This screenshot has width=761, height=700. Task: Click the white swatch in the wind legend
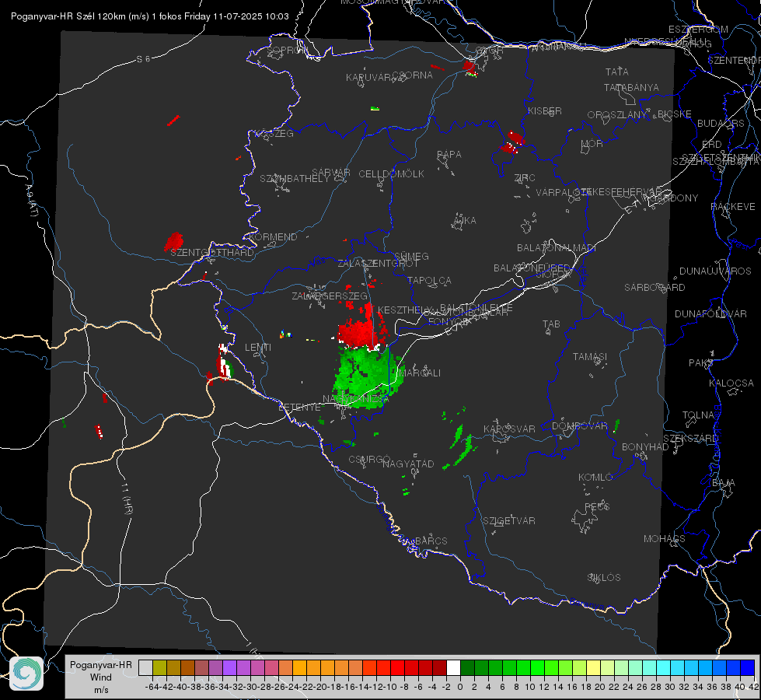[453, 668]
